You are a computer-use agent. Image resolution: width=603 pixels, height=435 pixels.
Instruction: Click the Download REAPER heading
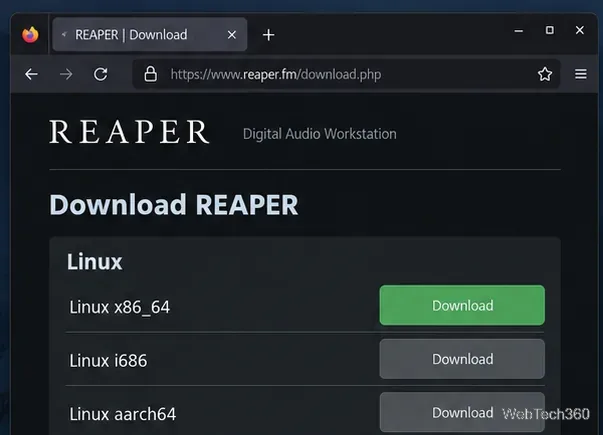point(174,205)
